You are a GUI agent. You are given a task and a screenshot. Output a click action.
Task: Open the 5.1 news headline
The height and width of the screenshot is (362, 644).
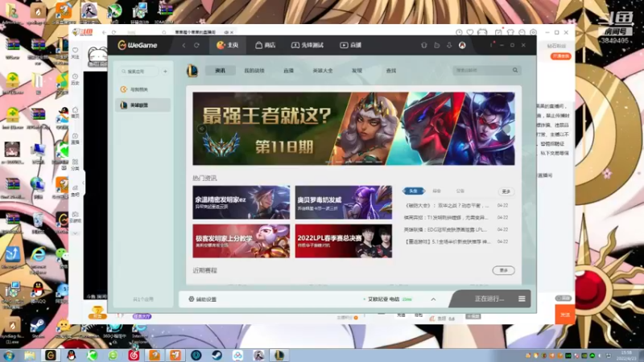(x=448, y=242)
